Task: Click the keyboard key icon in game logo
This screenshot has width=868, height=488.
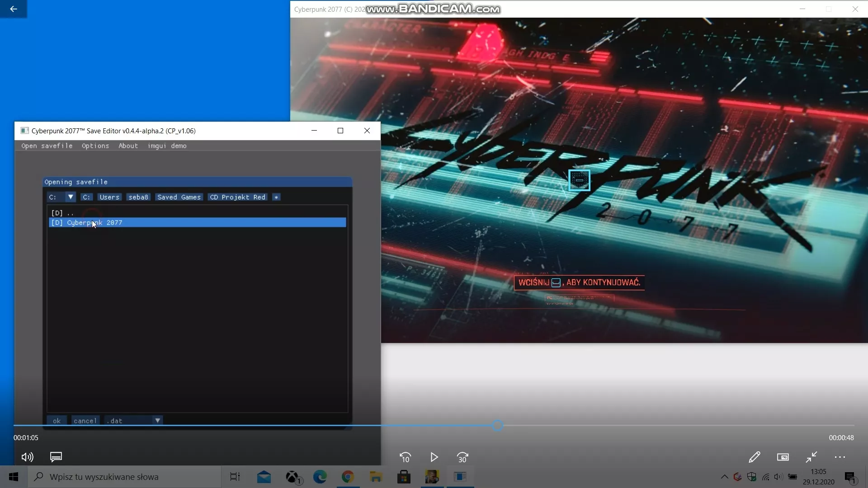Action: [579, 180]
